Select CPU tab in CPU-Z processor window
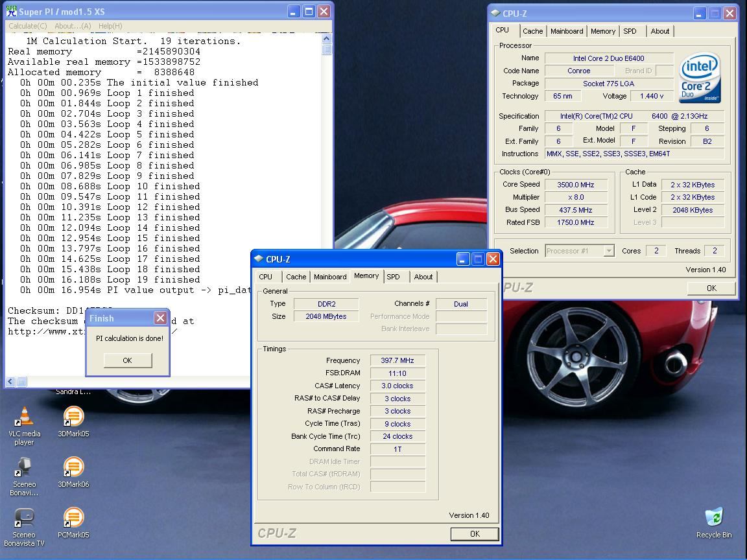The width and height of the screenshot is (747, 560). [x=502, y=30]
